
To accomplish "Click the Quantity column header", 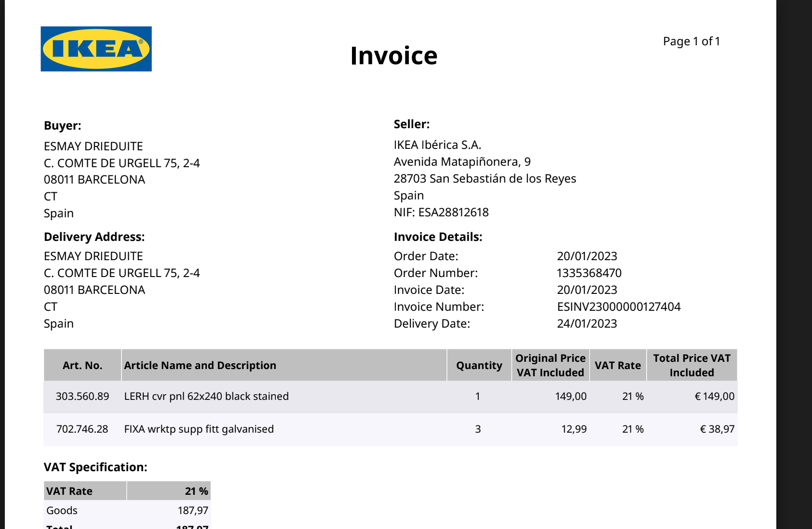I will 479,366.
